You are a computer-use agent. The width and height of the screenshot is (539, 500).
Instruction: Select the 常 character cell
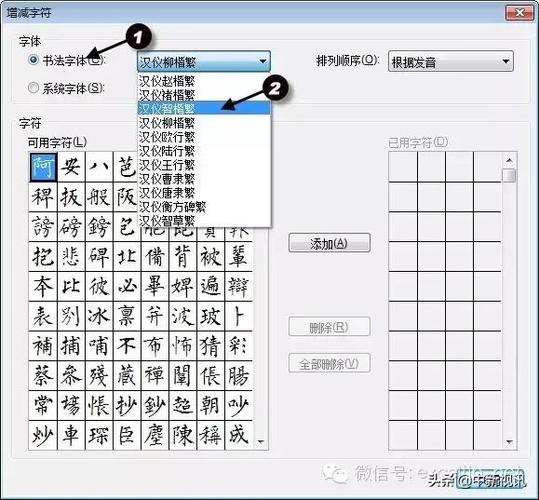pyautogui.click(x=43, y=405)
